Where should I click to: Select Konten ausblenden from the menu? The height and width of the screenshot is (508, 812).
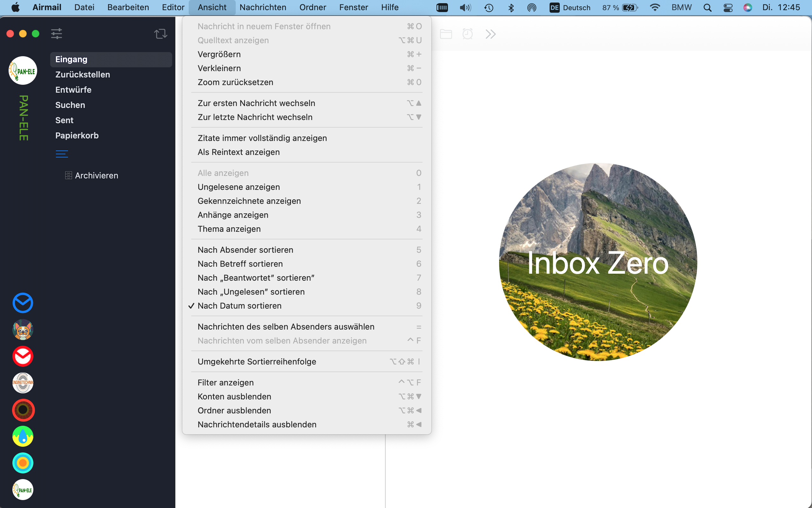(x=234, y=397)
